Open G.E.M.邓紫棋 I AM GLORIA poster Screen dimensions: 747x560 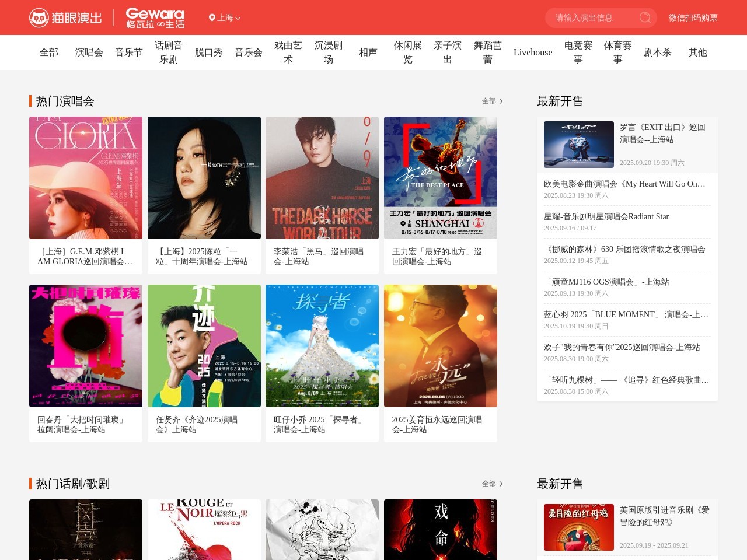coord(86,178)
